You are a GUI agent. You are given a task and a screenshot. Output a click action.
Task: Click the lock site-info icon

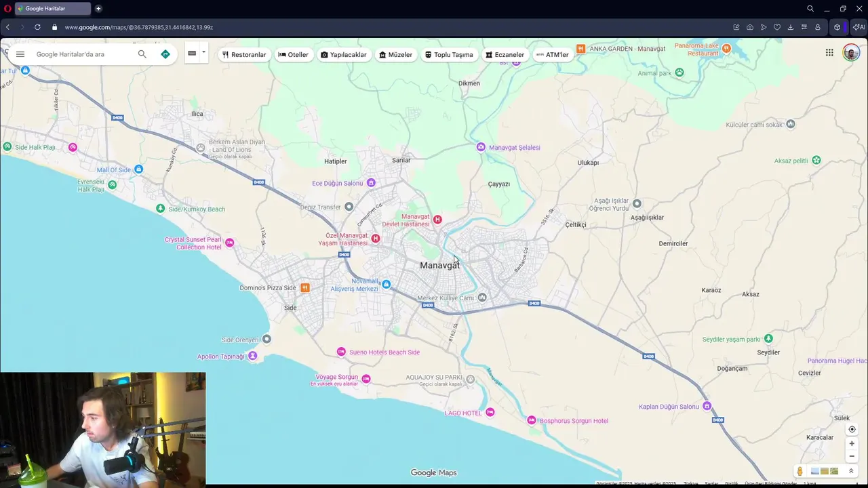pos(55,27)
